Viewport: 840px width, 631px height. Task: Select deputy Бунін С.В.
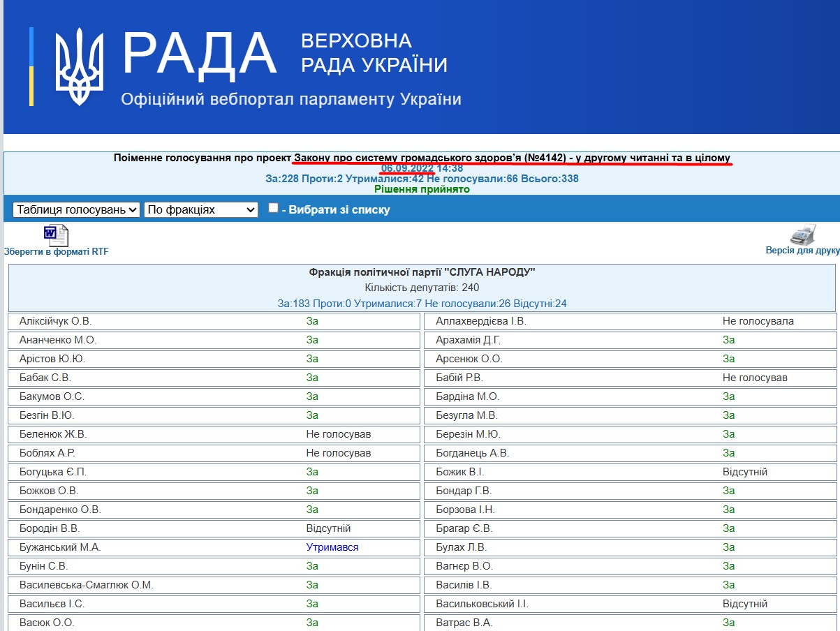(44, 566)
